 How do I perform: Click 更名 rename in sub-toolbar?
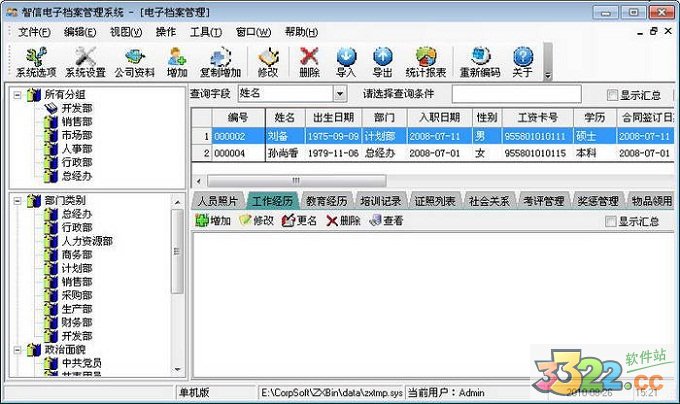coord(299,221)
